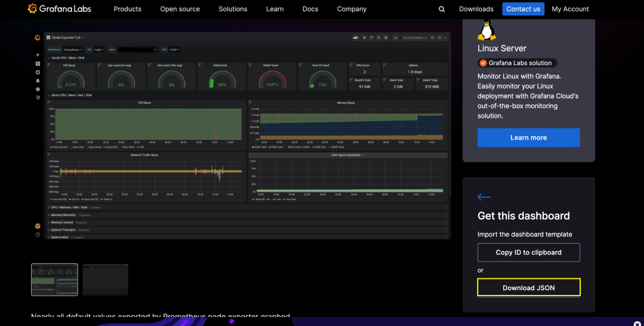Open the Products menu
Screen dimensions: 644x326
[128, 9]
